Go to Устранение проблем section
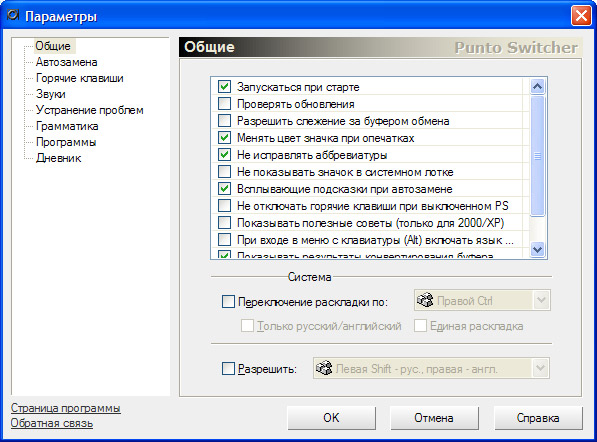This screenshot has height=442, width=597. coord(89,110)
